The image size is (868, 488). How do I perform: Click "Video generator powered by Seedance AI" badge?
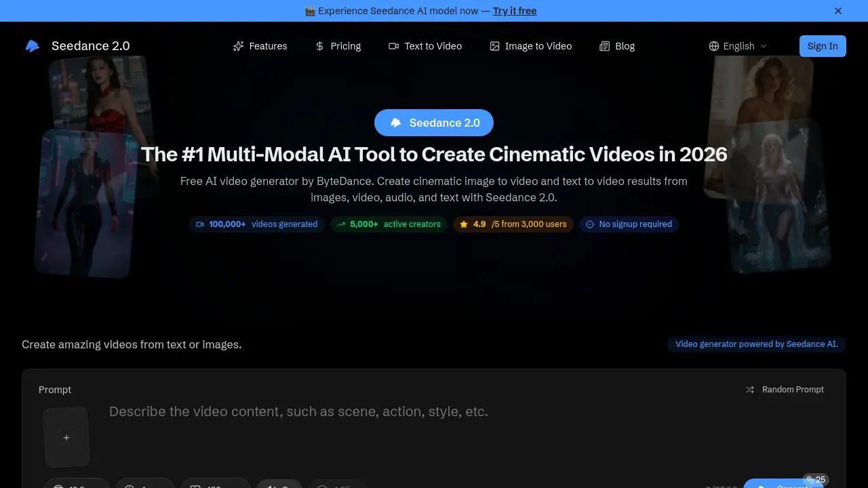757,344
